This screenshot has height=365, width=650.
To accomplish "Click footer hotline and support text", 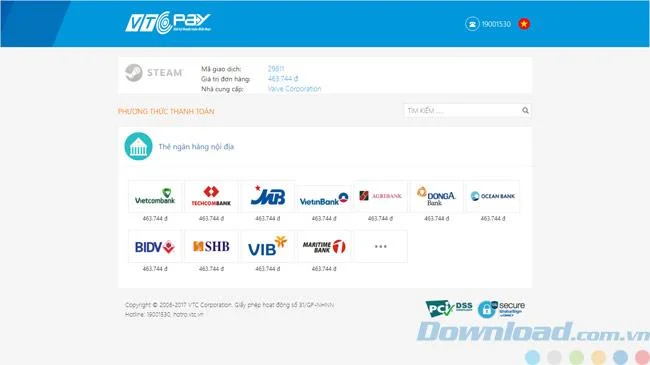I will point(164,314).
